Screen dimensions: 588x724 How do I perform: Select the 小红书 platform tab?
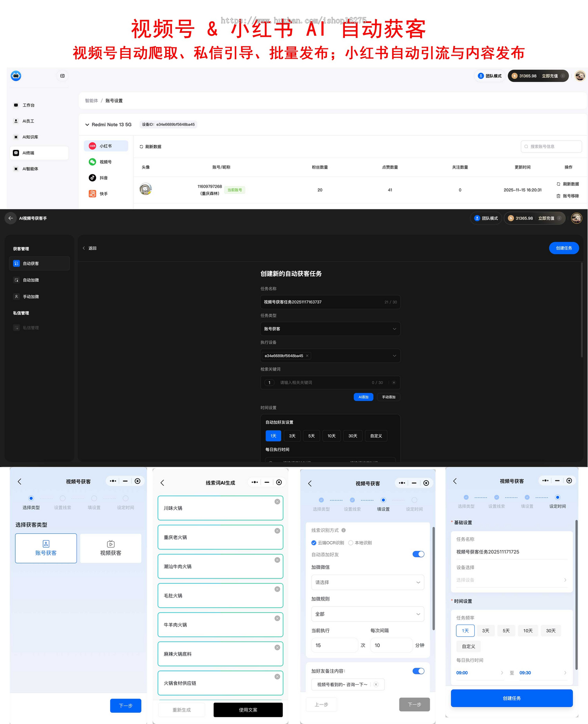(x=106, y=146)
